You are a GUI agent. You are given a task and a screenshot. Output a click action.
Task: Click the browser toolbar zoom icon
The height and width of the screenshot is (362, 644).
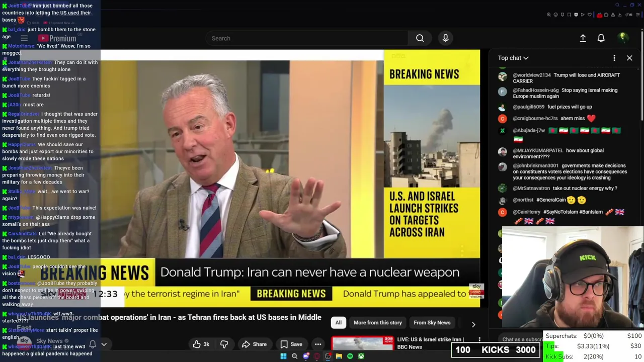click(549, 15)
